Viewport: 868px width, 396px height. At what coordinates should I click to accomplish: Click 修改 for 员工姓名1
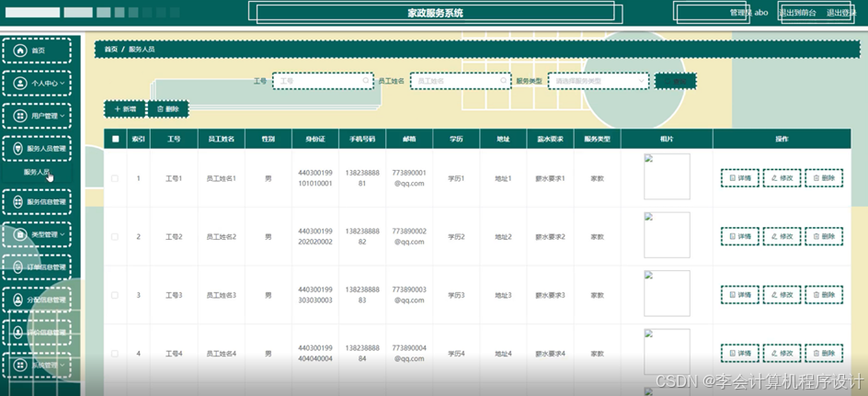click(x=782, y=178)
